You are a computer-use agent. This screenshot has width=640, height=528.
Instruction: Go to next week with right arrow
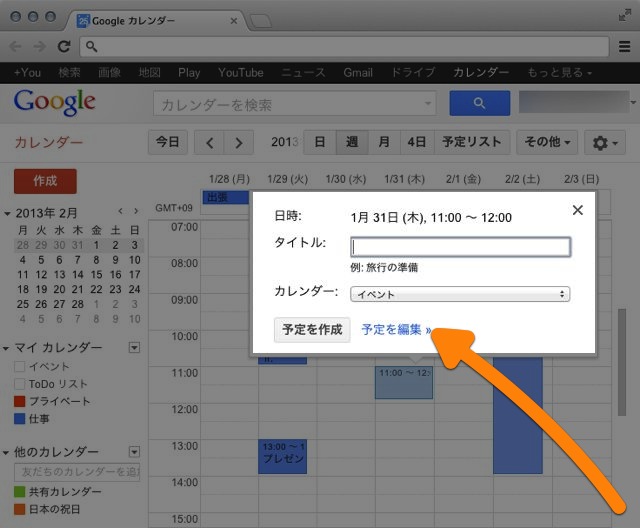(239, 142)
